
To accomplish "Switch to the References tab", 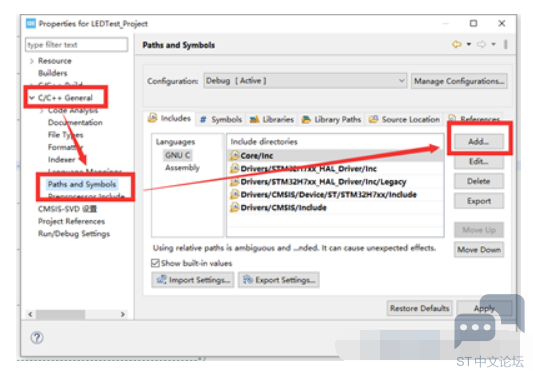I will (474, 119).
